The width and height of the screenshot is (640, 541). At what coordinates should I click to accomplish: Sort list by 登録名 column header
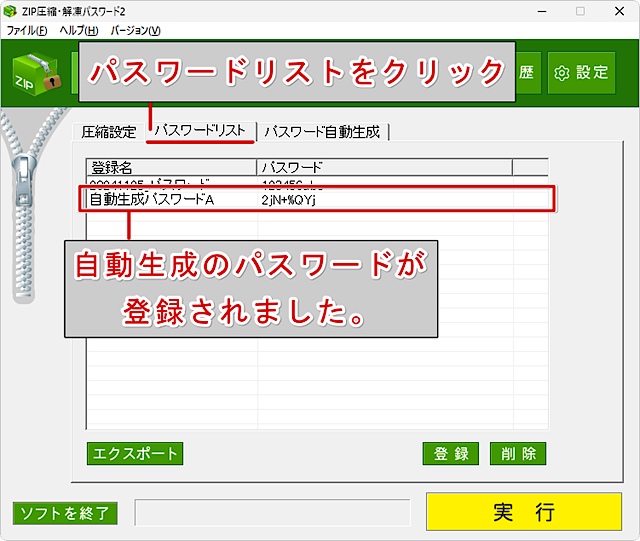pos(171,167)
